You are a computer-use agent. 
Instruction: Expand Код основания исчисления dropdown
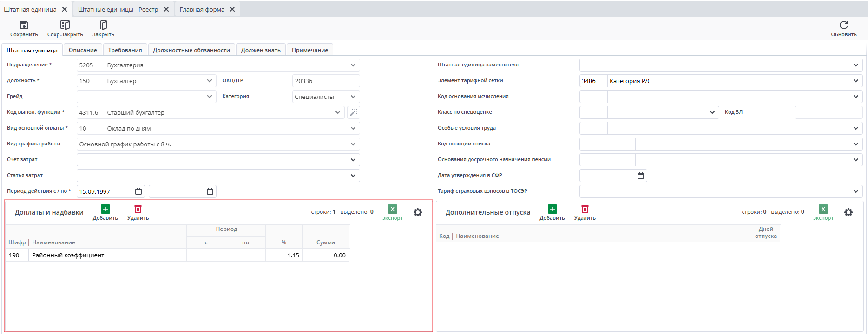point(856,97)
